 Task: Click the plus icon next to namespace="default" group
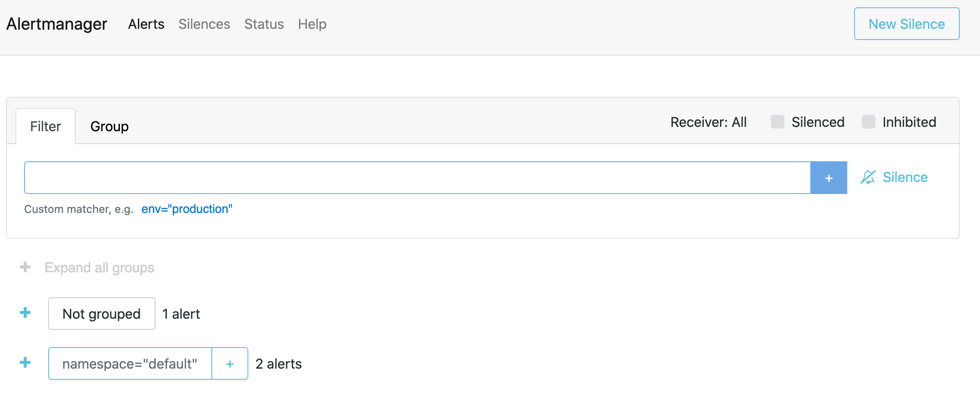click(x=25, y=363)
